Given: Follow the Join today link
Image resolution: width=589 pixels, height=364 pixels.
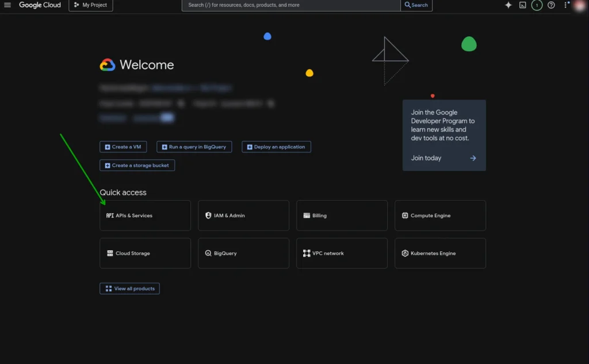Looking at the screenshot, I should tap(426, 158).
